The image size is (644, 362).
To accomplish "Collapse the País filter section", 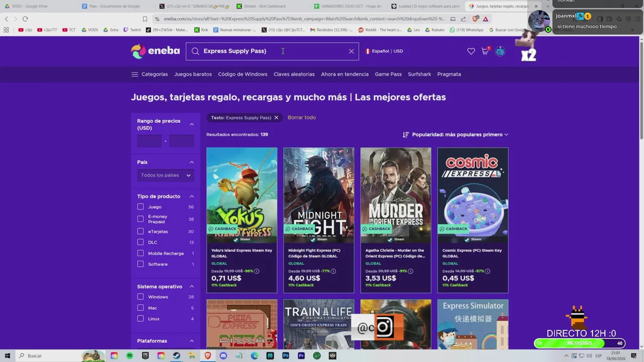I will 192,162.
